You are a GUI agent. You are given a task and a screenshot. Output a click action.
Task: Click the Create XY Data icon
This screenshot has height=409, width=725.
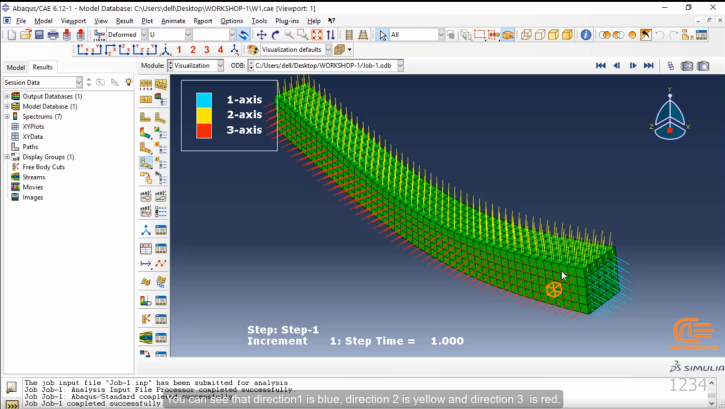coord(146,249)
